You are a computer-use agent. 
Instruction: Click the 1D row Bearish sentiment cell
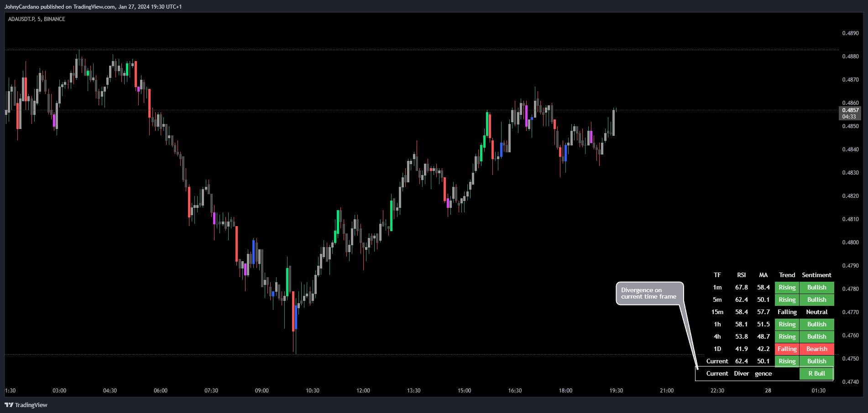tap(816, 349)
